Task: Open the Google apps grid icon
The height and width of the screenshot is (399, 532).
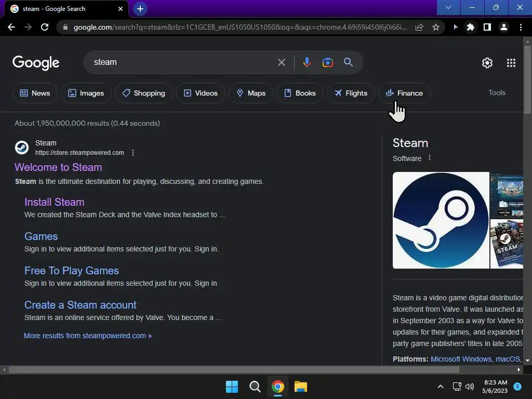Action: (511, 63)
